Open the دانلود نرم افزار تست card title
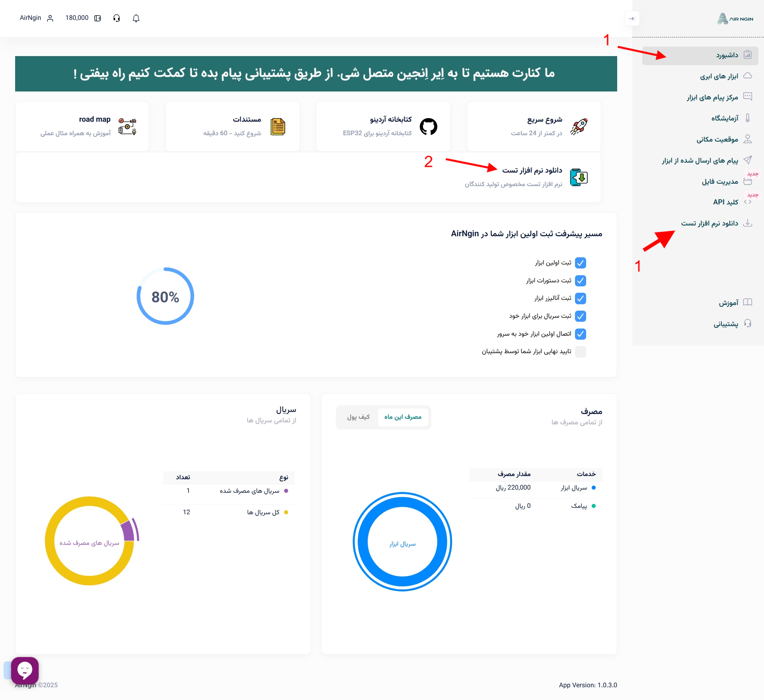Screen dimensions: 764x700 [532, 171]
